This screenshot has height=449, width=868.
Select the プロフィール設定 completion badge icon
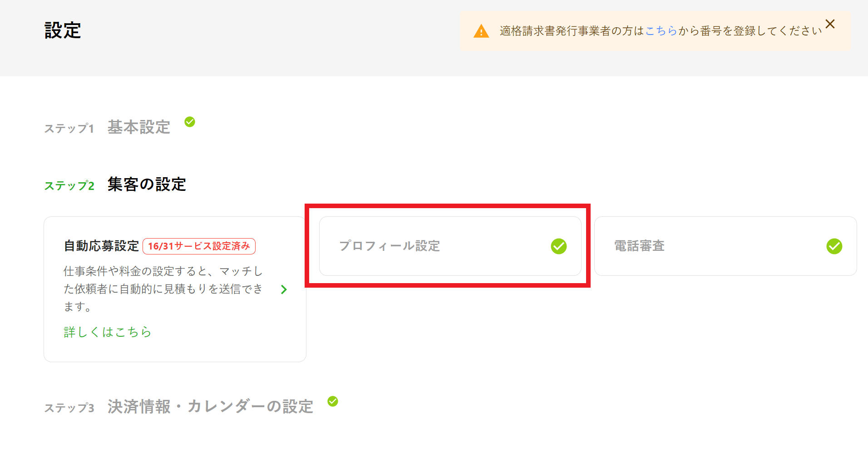click(x=559, y=246)
